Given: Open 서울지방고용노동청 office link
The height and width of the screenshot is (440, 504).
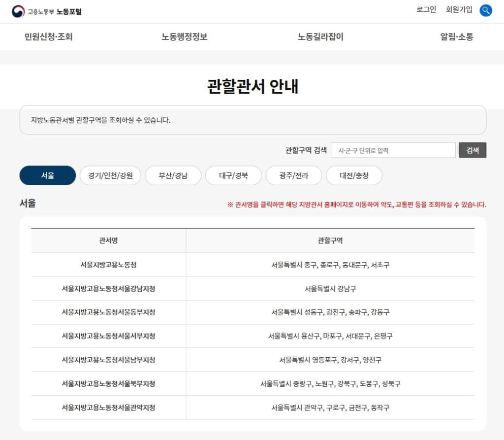Looking at the screenshot, I should pos(109,265).
